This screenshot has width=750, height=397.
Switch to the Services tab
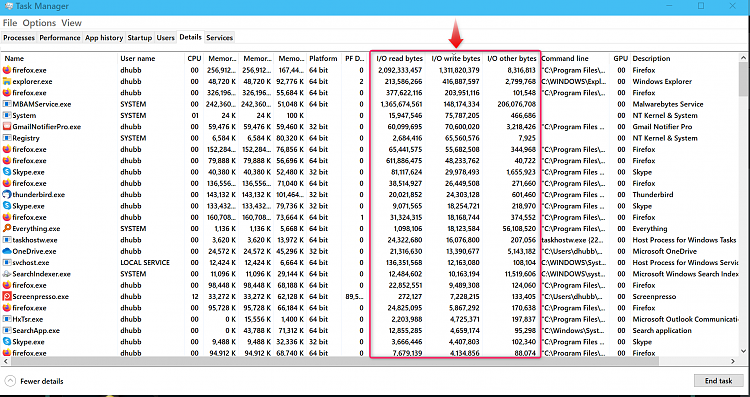coord(220,38)
